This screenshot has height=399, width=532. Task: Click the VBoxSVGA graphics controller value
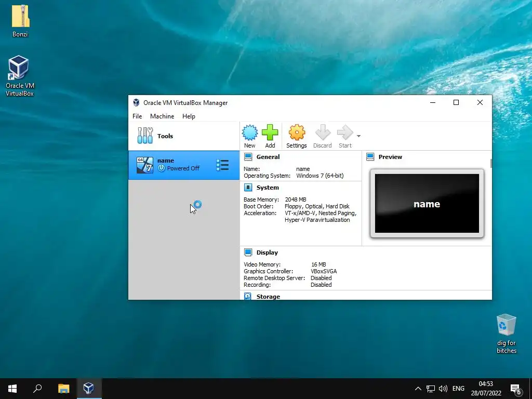pos(324,271)
